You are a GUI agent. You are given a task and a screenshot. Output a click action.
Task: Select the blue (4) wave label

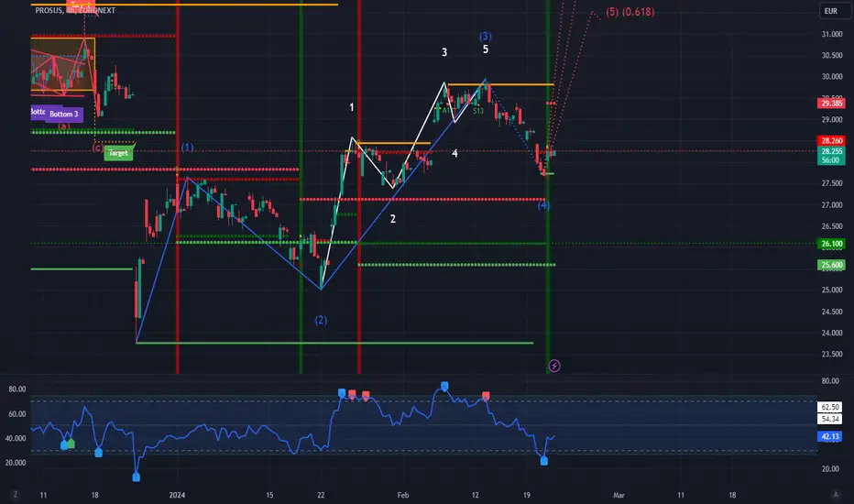[543, 205]
